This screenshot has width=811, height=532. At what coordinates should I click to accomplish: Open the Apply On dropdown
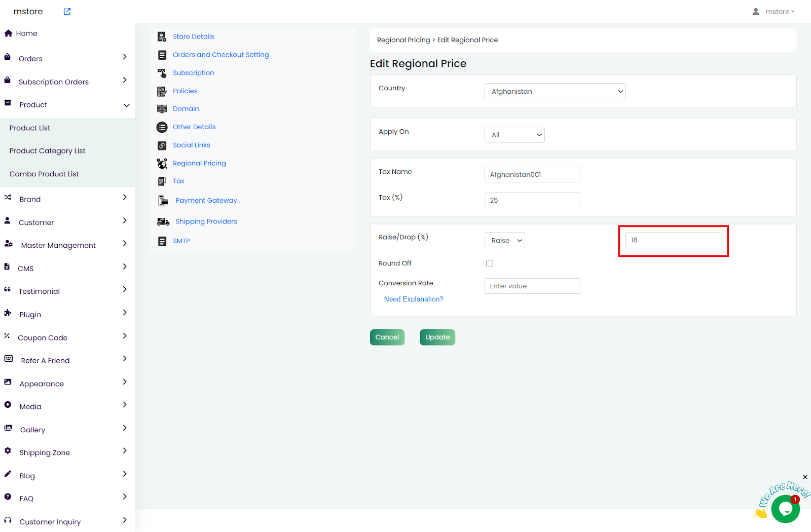514,135
